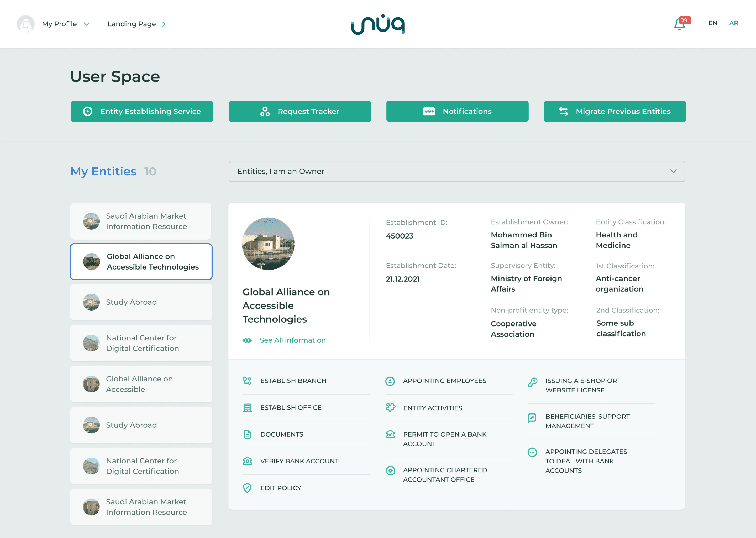
Task: Click the Appointing Delegates chat bubble icon
Action: [x=532, y=452]
